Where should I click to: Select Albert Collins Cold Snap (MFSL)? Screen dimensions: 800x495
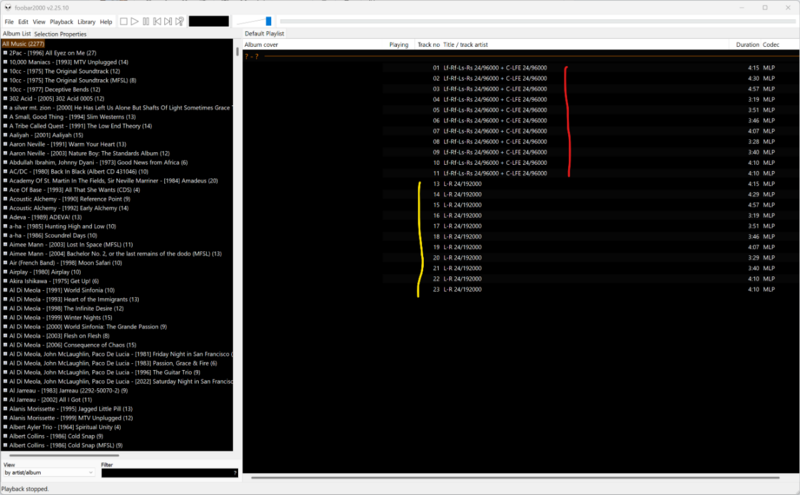[66, 446]
